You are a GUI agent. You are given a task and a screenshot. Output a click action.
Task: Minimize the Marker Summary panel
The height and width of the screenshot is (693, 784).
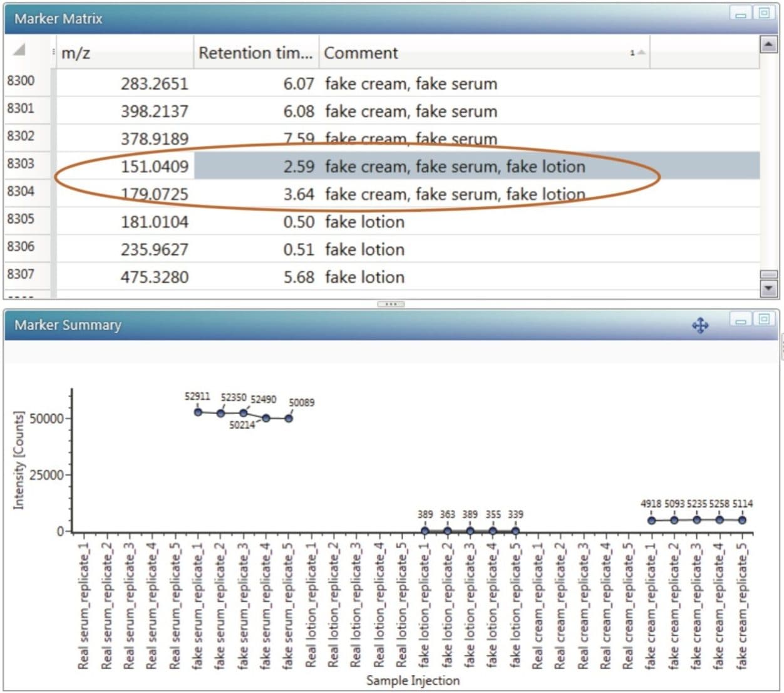point(740,320)
